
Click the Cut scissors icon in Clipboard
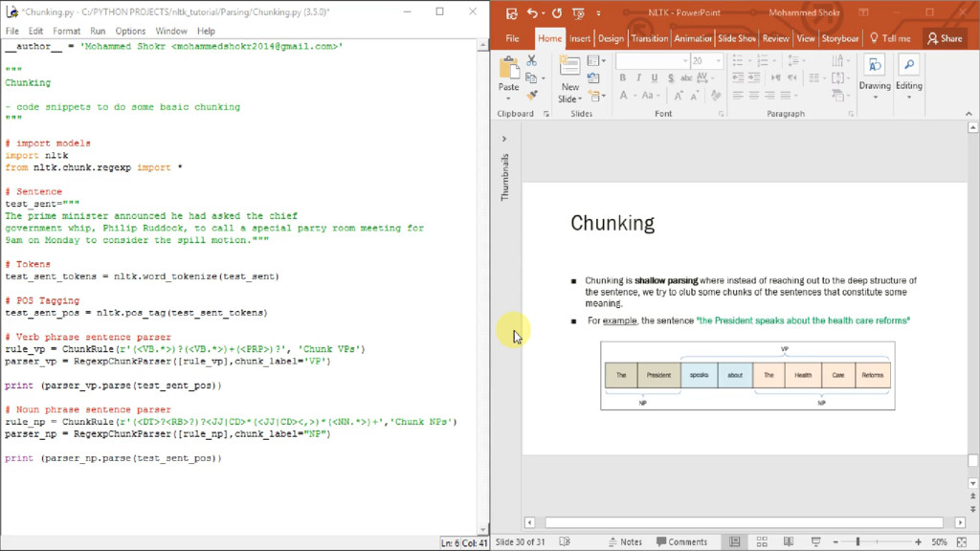click(x=531, y=61)
